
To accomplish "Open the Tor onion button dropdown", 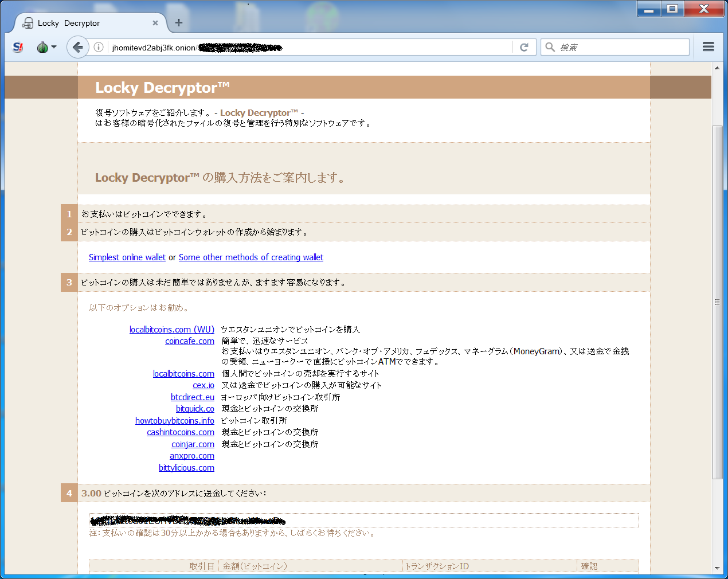I will (x=46, y=47).
